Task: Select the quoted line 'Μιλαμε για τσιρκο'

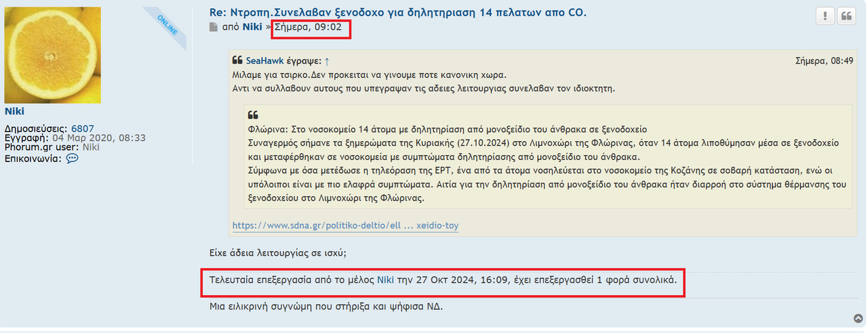Action: pyautogui.click(x=369, y=75)
